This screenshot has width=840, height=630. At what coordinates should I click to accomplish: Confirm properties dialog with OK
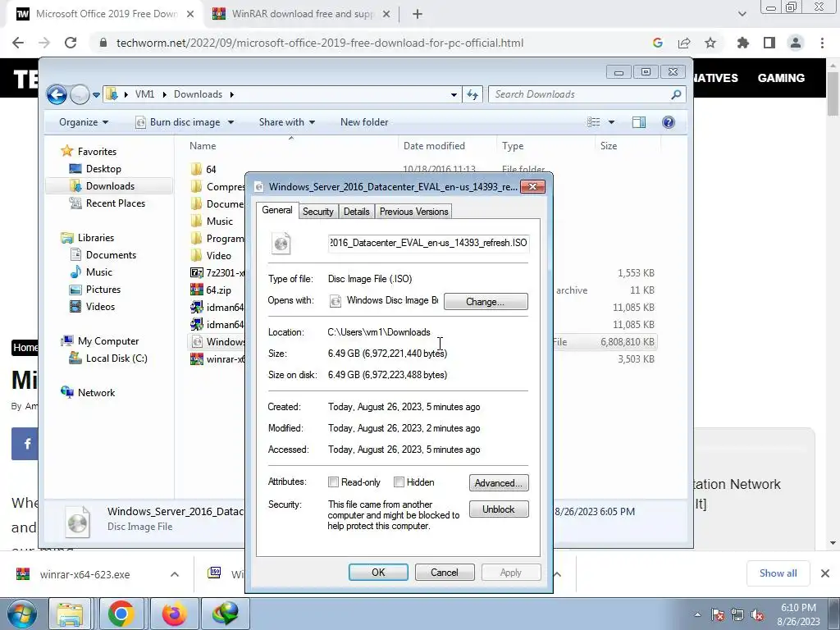[378, 572]
